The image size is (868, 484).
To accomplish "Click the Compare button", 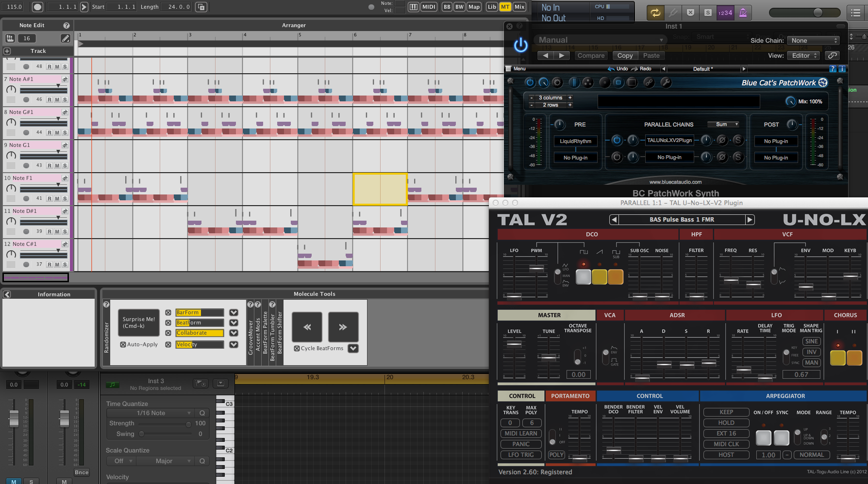I will (x=591, y=56).
